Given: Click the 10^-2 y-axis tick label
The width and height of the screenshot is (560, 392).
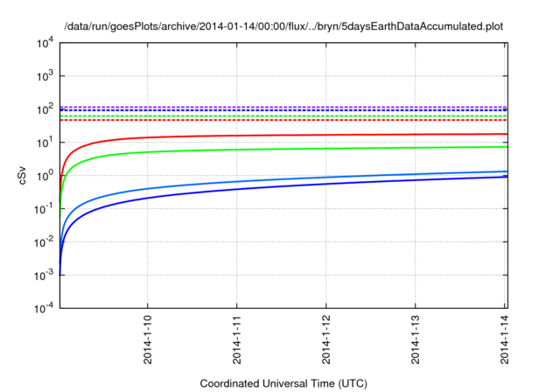Looking at the screenshot, I should pyautogui.click(x=45, y=242).
